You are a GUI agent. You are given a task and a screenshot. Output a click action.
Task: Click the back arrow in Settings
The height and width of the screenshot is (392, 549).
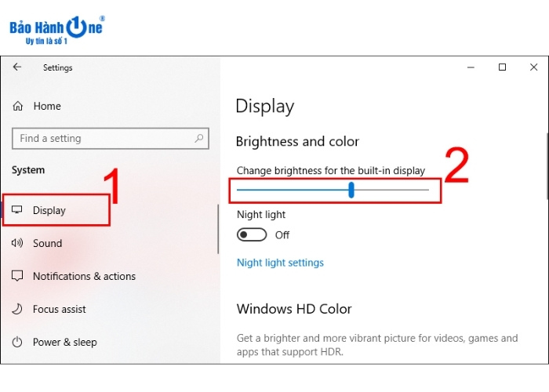[x=17, y=67]
